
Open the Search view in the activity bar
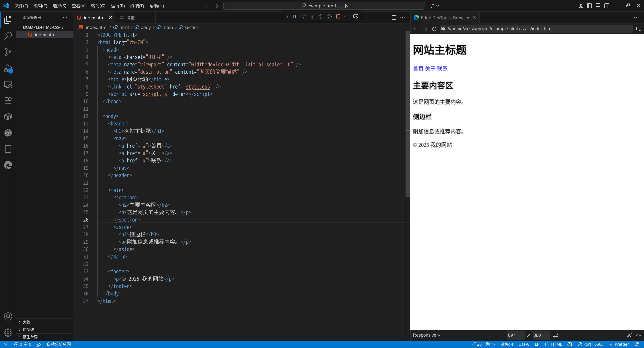coord(8,36)
